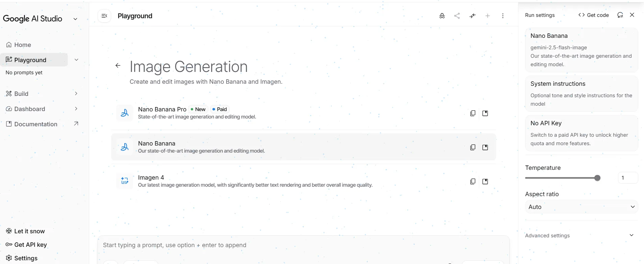Expand the Dashboard sidebar section
The width and height of the screenshot is (644, 264).
(x=76, y=109)
